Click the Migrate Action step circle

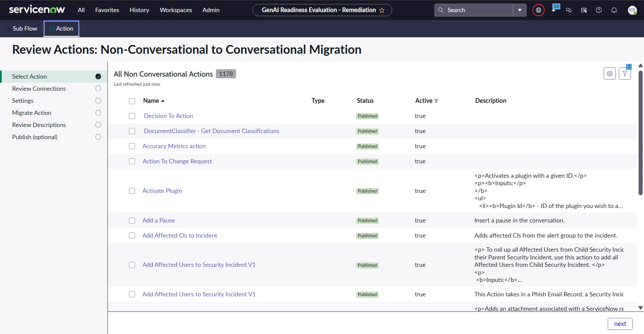point(98,113)
